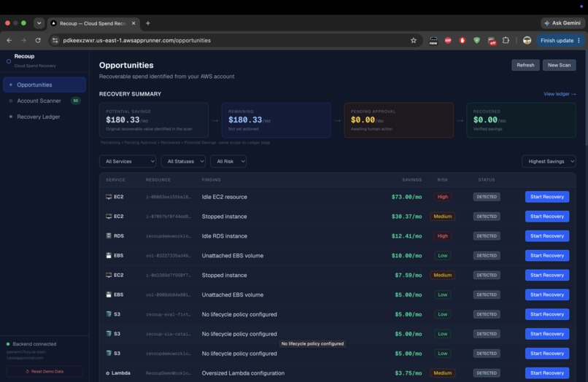Open the Chrome three-dot menu
The height and width of the screenshot is (382, 588).
point(579,41)
